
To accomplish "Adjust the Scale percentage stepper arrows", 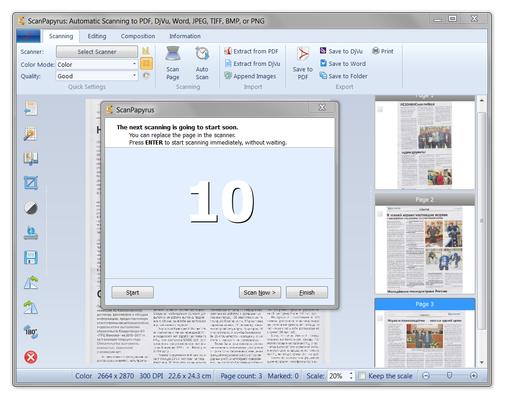I will click(x=351, y=376).
